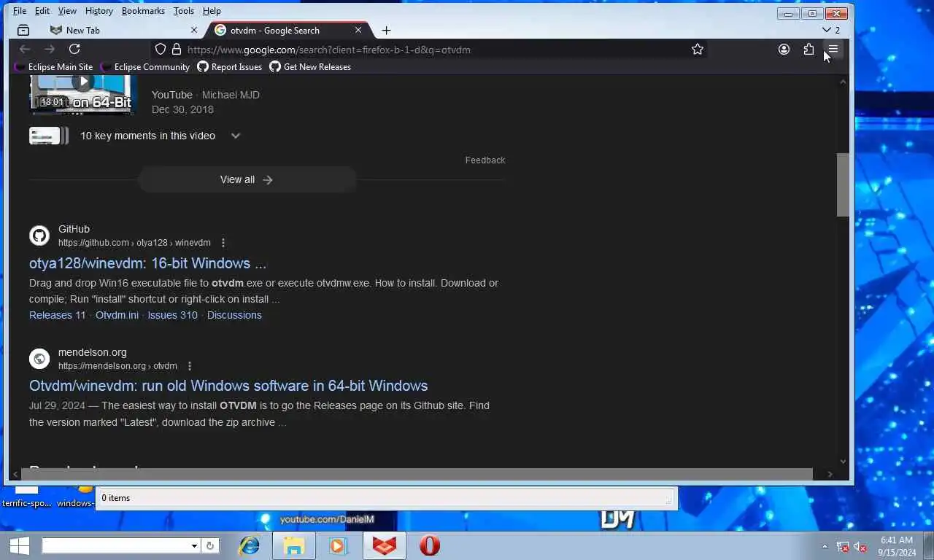Open more options for mendelson.org result
The image size is (934, 560).
click(x=190, y=366)
